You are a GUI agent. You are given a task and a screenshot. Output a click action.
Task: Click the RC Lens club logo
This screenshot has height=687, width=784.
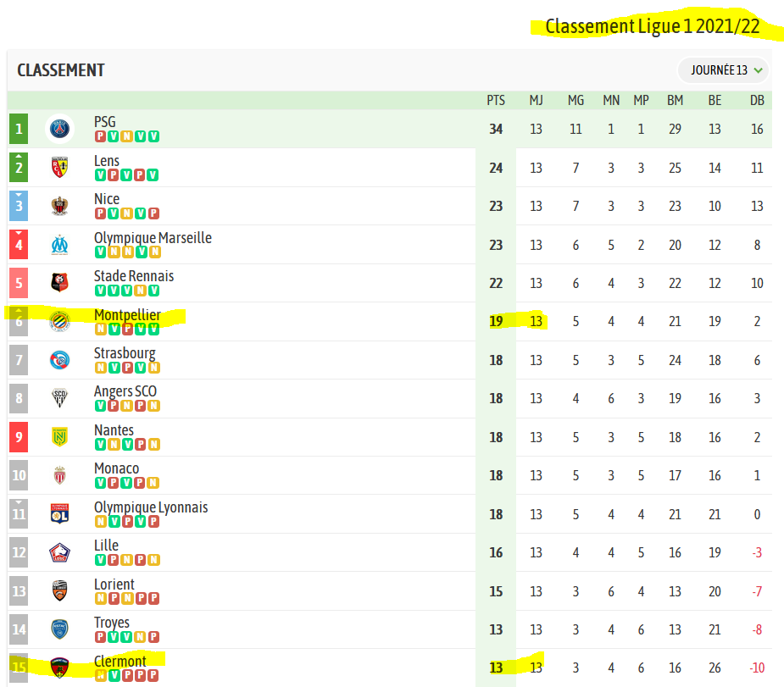click(x=59, y=168)
